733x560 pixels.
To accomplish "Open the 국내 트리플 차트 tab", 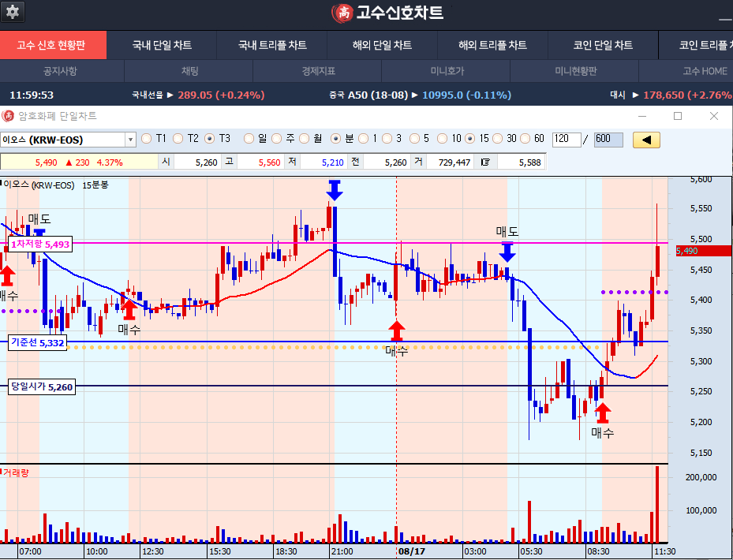I will click(x=272, y=45).
